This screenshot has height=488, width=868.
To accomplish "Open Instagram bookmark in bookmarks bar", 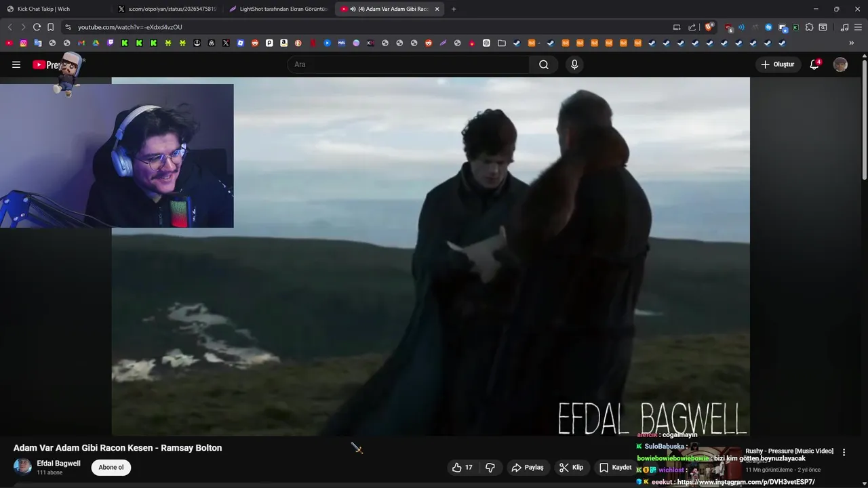I will click(23, 43).
